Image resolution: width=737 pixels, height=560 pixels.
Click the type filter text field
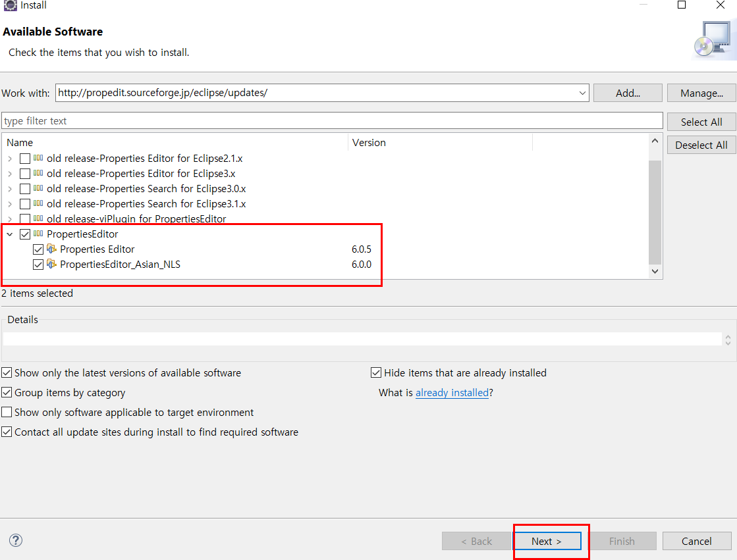coord(332,120)
